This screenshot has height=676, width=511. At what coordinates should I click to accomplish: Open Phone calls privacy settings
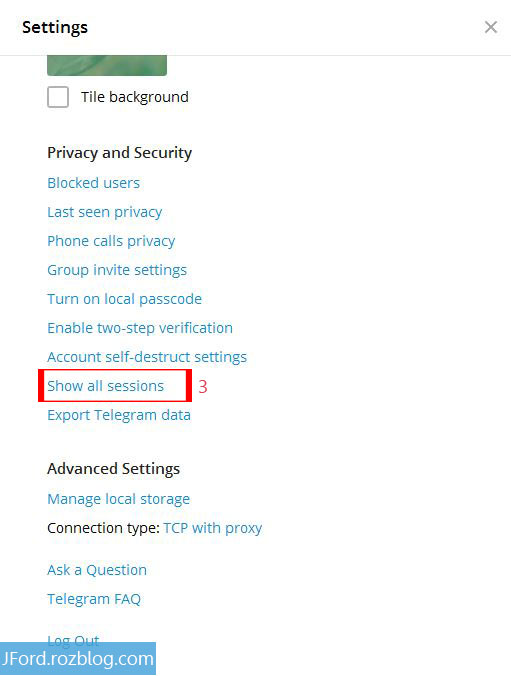(x=111, y=241)
